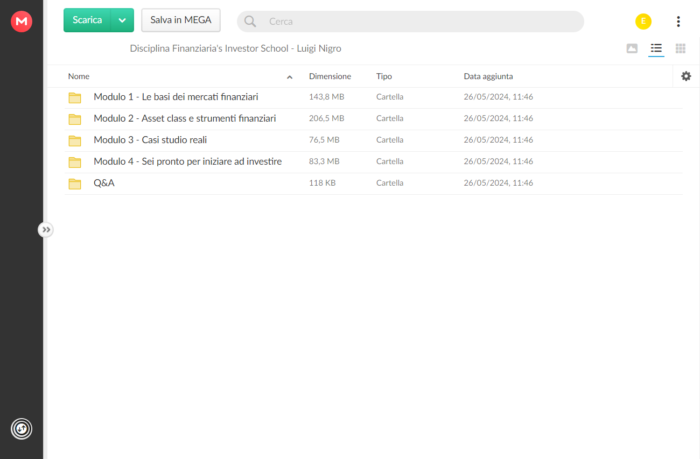Click Cartella type in Modulo 1 row
The width and height of the screenshot is (700, 459).
(390, 97)
